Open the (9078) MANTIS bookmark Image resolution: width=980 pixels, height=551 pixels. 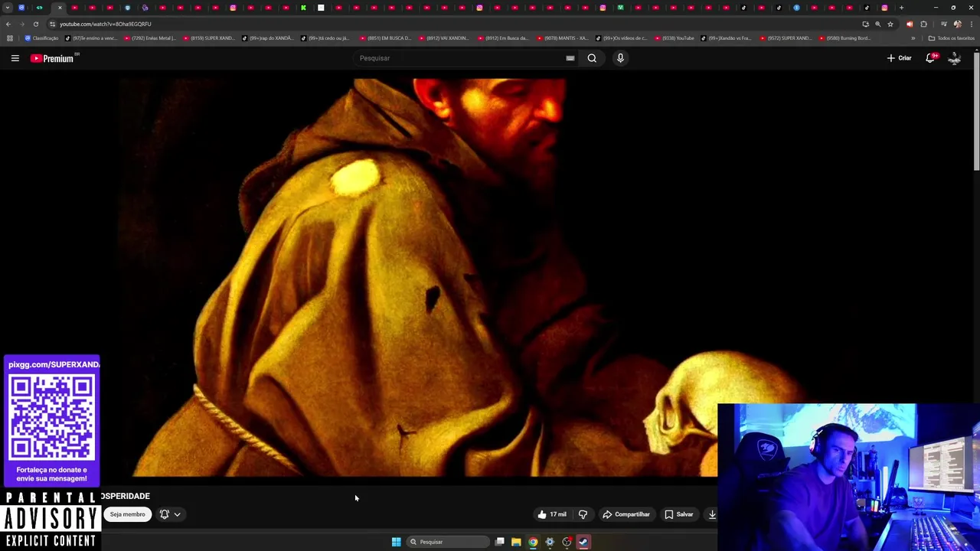(x=562, y=38)
